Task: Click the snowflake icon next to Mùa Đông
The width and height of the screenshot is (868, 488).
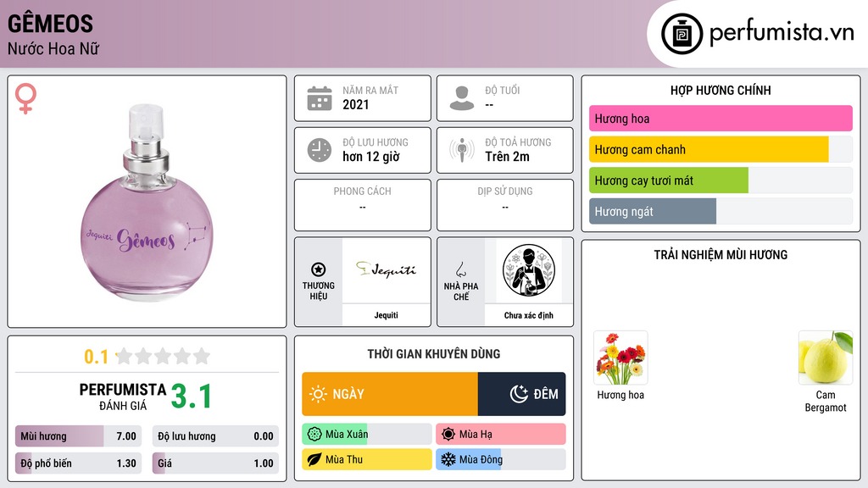Action: 448,459
